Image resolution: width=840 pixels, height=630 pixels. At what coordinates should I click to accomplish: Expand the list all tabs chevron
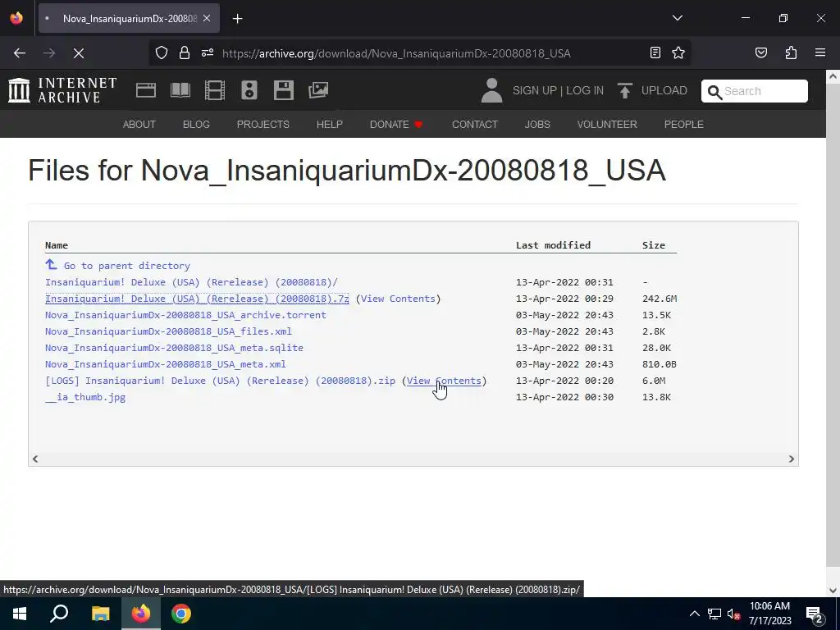[x=677, y=18]
